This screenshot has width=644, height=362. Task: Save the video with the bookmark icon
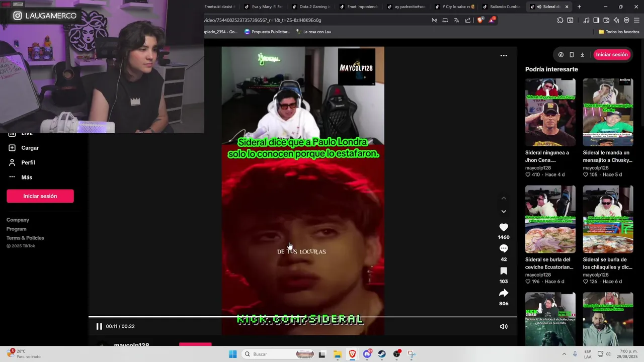(x=504, y=271)
